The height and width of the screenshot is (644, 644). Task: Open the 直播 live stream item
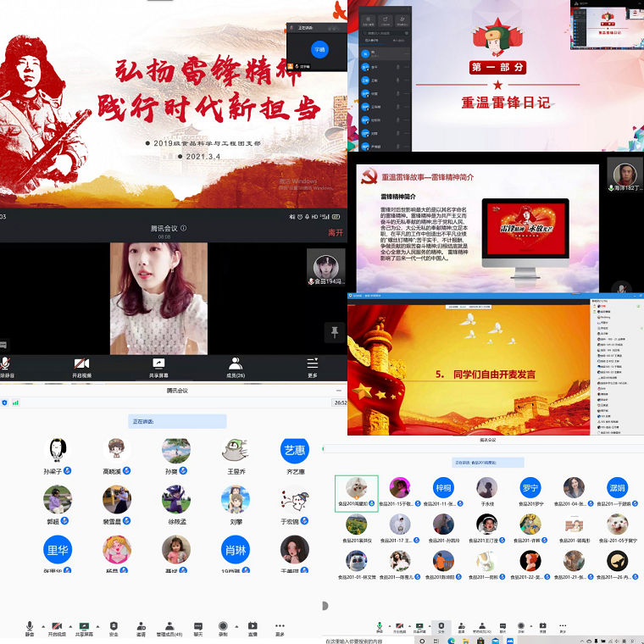coord(253,628)
